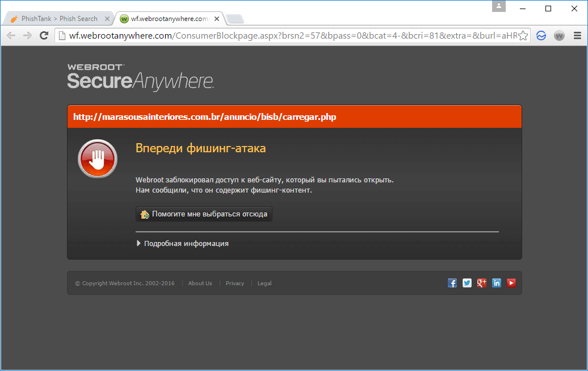
Task: Visit Google+ using the g+ footer icon
Action: (x=481, y=282)
